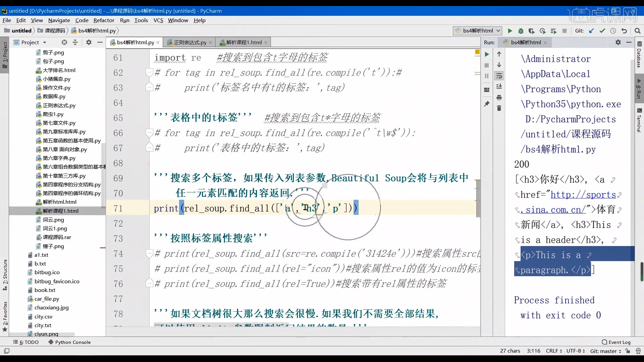Viewport: 644px width, 362px height.
Task: Select the bs4解析html tab in Run panel
Action: pos(526,43)
